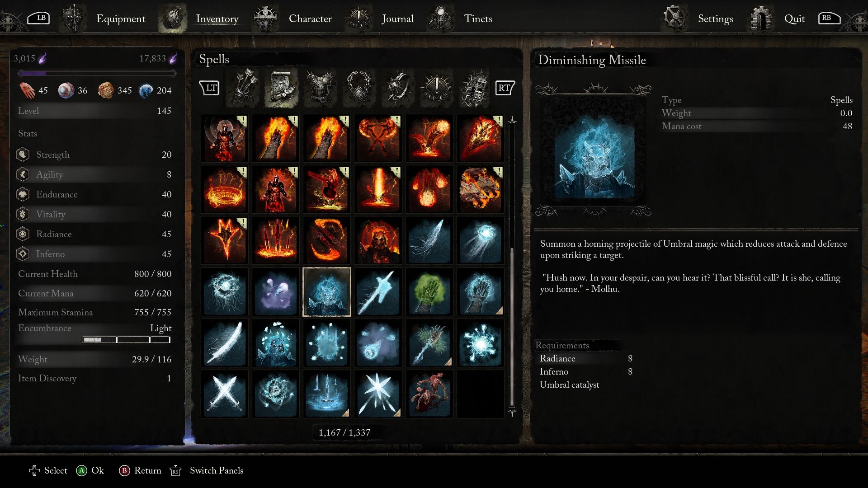Open the Tincts menu
This screenshot has width=868, height=488.
coord(478,19)
